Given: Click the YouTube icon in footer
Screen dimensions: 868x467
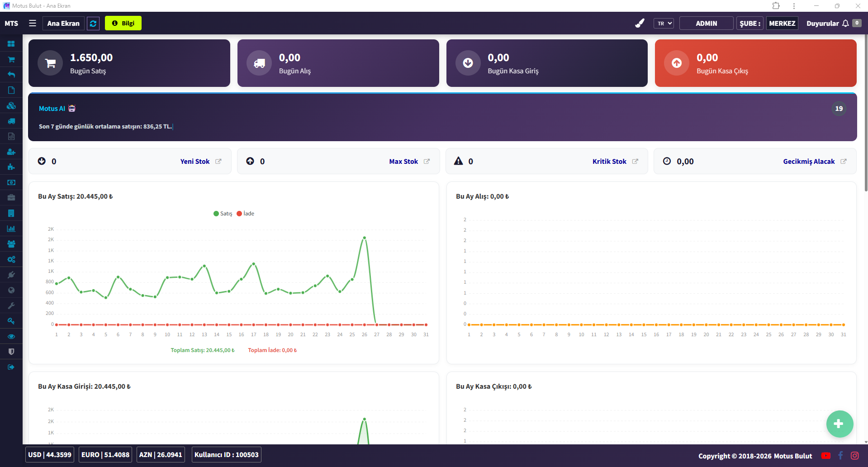Looking at the screenshot, I should click(826, 456).
